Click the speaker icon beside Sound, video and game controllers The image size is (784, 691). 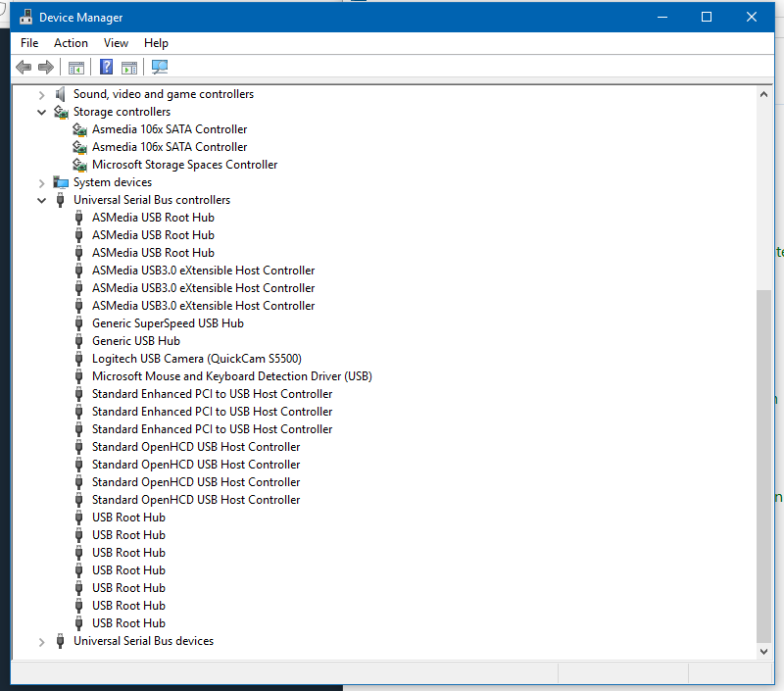(x=61, y=94)
